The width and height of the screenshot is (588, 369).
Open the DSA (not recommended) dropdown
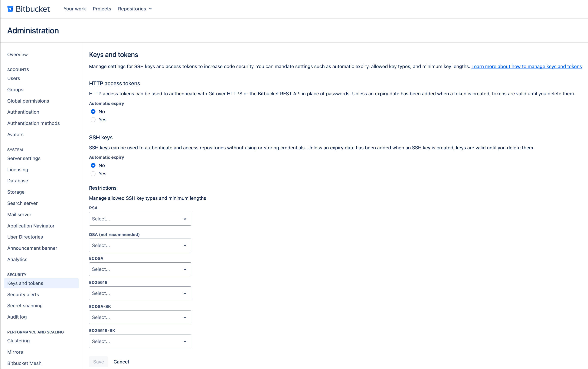click(140, 245)
